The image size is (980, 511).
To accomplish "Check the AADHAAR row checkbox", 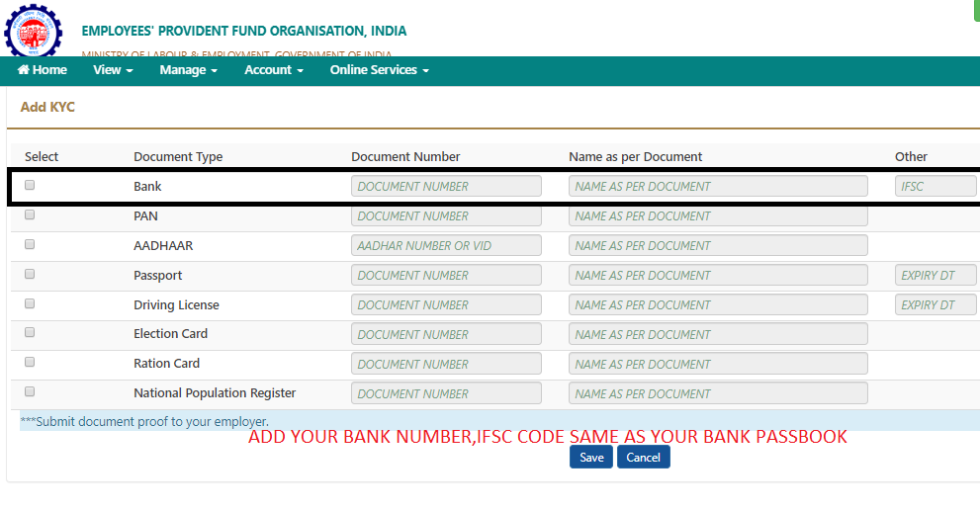I will coord(30,244).
